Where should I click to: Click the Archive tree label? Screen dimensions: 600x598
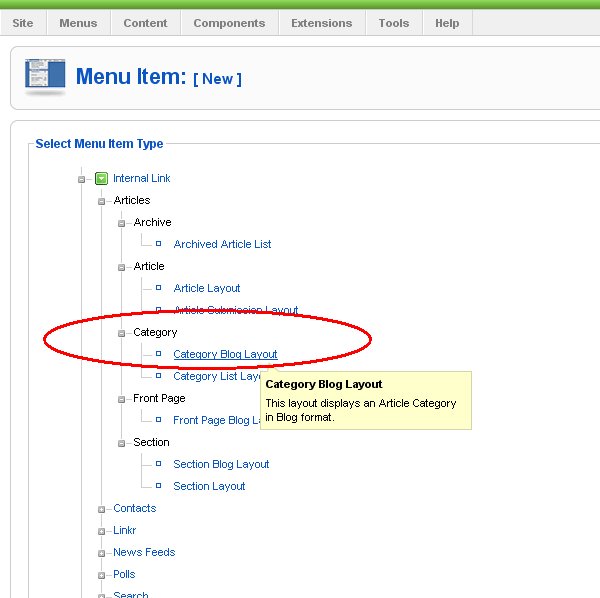pos(152,222)
